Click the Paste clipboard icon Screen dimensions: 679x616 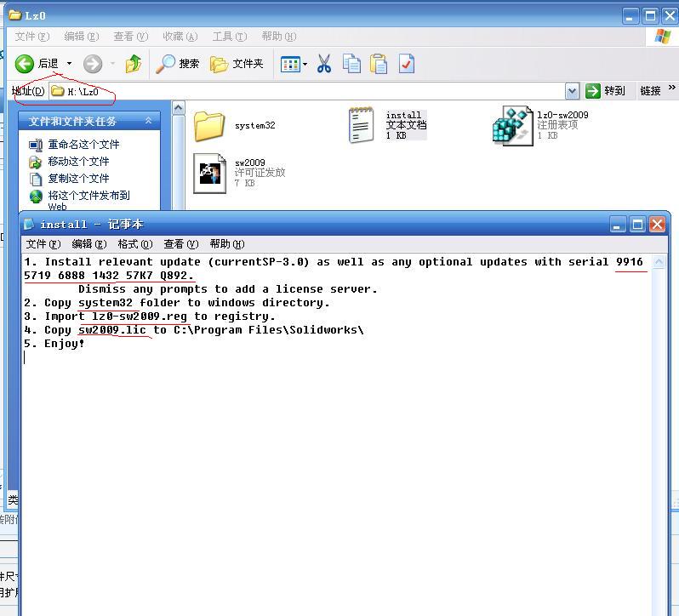(x=379, y=64)
